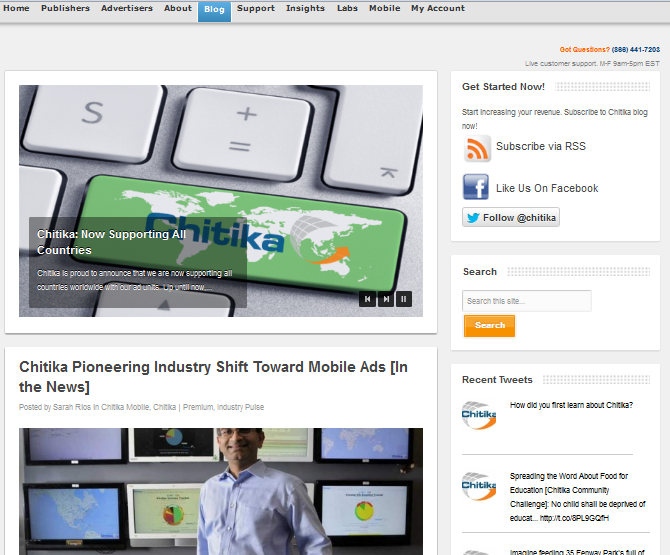Click the Twitter bird icon

click(x=473, y=218)
